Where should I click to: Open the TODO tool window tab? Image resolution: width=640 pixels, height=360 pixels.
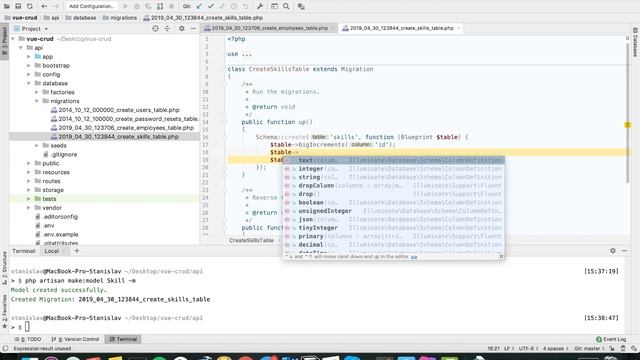(x=28, y=339)
